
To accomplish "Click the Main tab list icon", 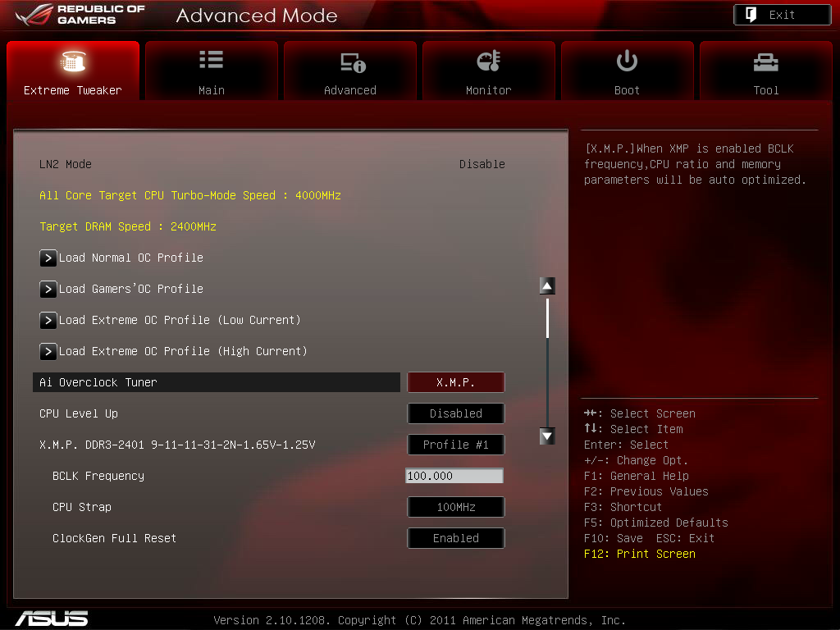I will point(211,61).
